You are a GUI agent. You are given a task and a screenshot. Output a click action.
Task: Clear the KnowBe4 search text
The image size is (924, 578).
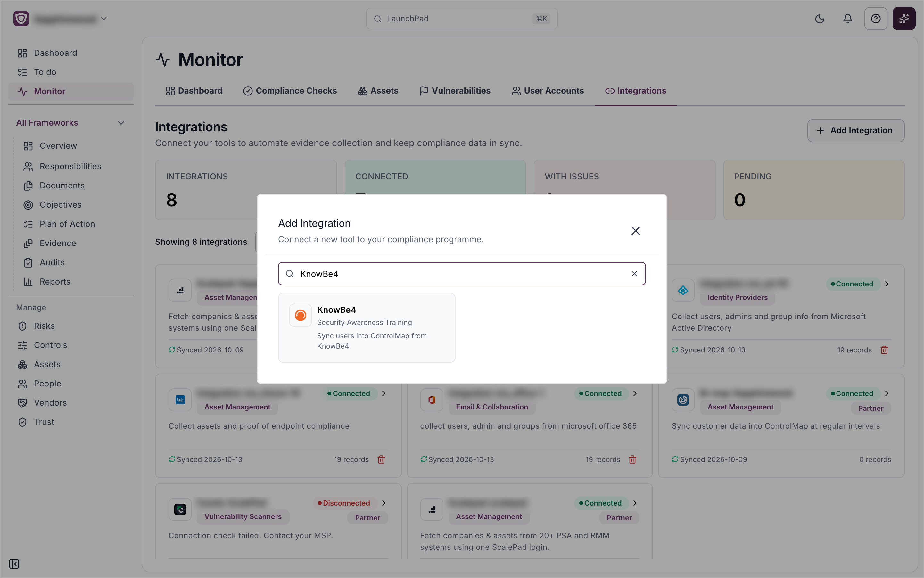click(x=634, y=274)
